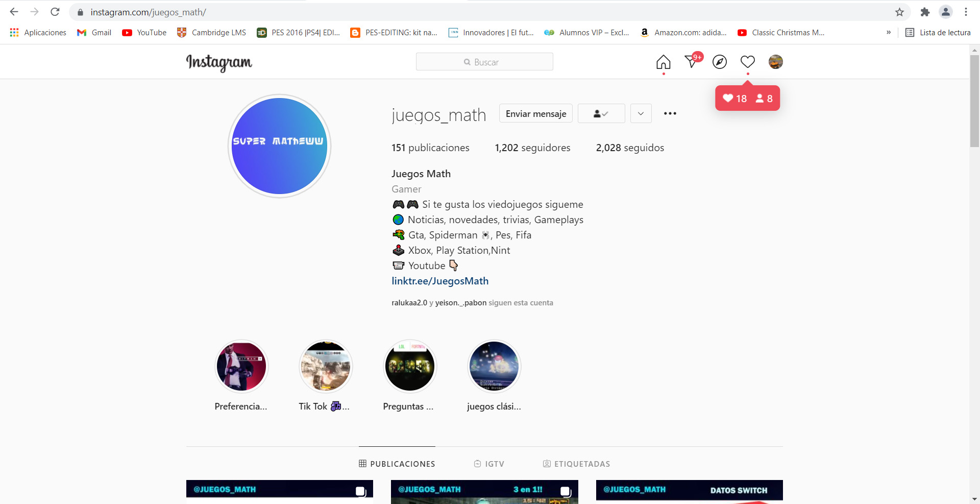Open Cambridge LMS bookmark
The height and width of the screenshot is (504, 980).
(211, 33)
